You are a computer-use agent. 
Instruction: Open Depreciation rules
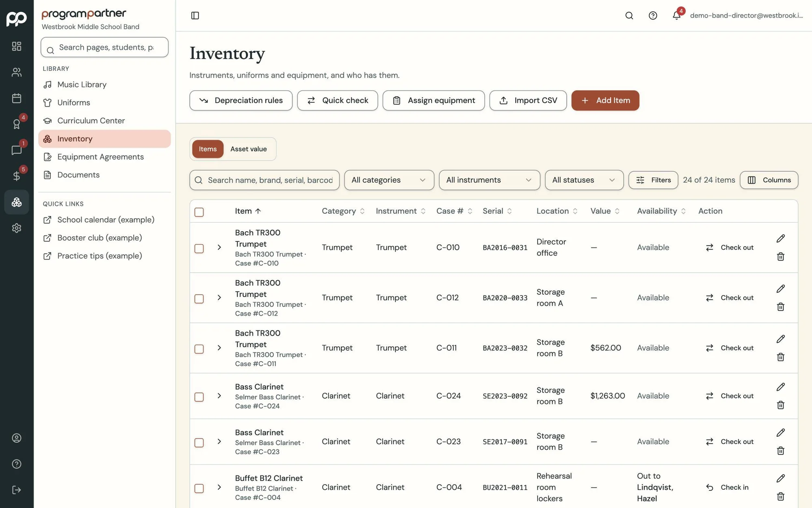(x=241, y=100)
